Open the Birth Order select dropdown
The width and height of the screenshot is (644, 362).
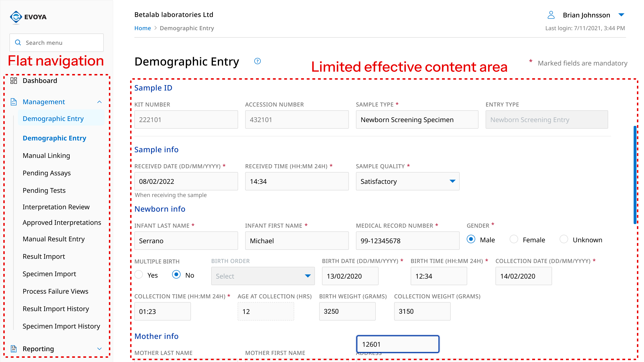263,276
